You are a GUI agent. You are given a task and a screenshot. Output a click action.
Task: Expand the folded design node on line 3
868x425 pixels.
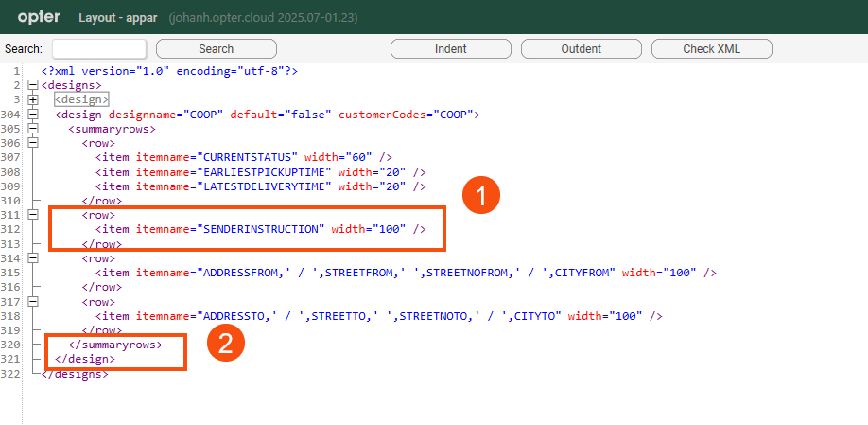click(x=33, y=99)
